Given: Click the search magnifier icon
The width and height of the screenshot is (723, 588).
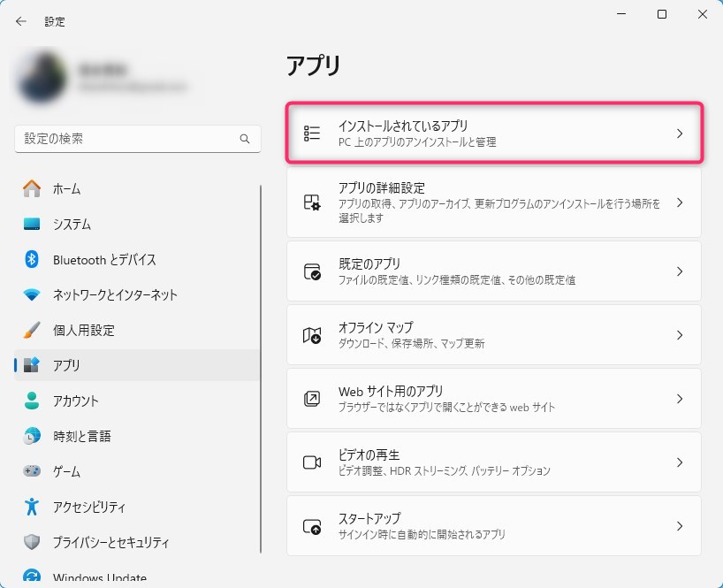Looking at the screenshot, I should click(x=245, y=140).
